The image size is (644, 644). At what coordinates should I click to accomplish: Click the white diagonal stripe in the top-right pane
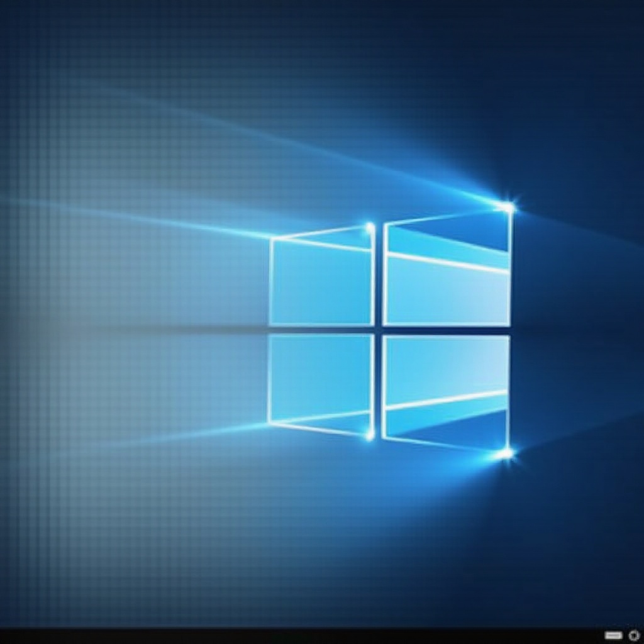[447, 263]
